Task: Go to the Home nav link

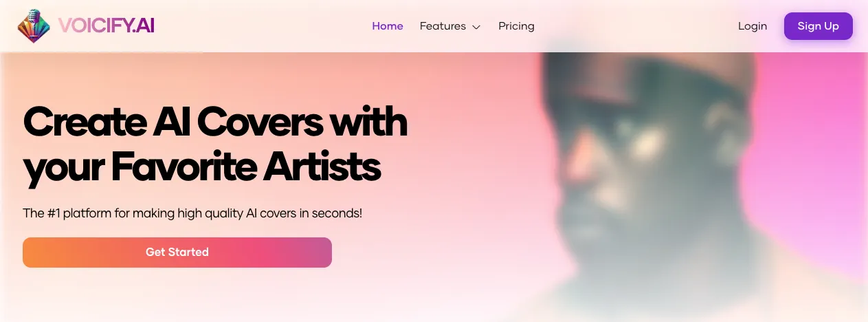Action: tap(388, 26)
